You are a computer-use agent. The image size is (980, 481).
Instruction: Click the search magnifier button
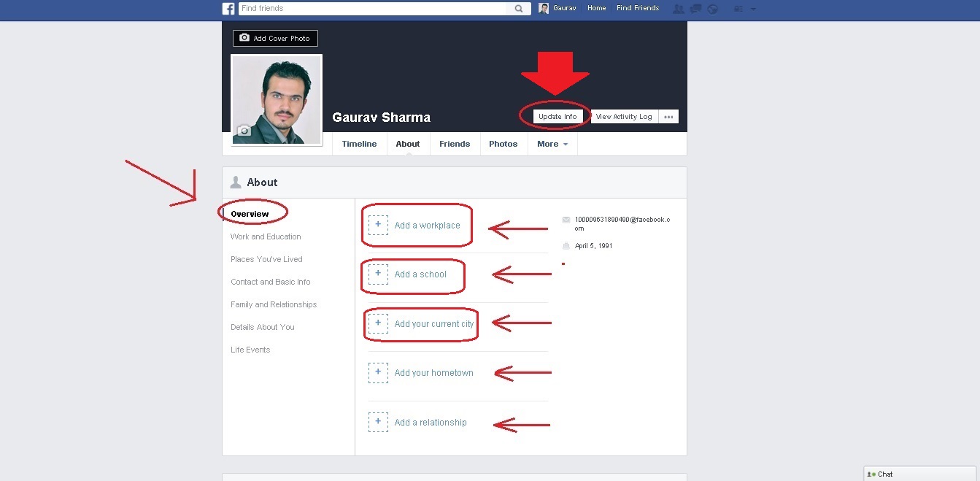519,9
